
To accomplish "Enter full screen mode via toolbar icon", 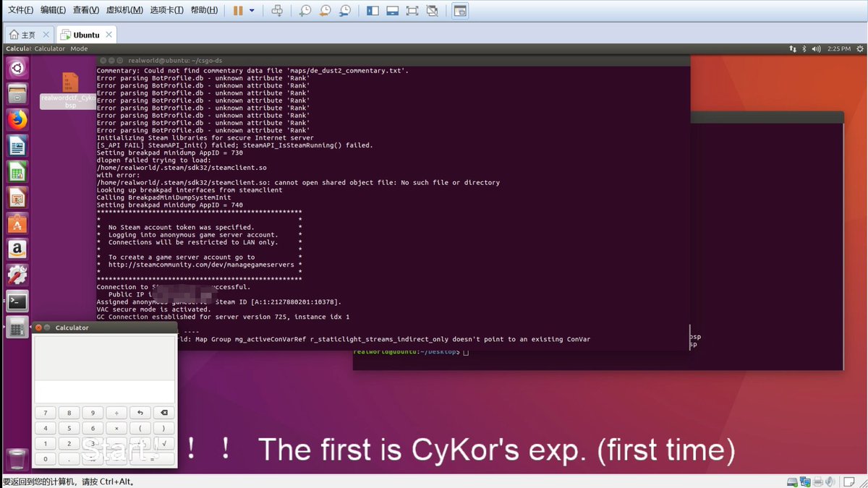I will [412, 10].
